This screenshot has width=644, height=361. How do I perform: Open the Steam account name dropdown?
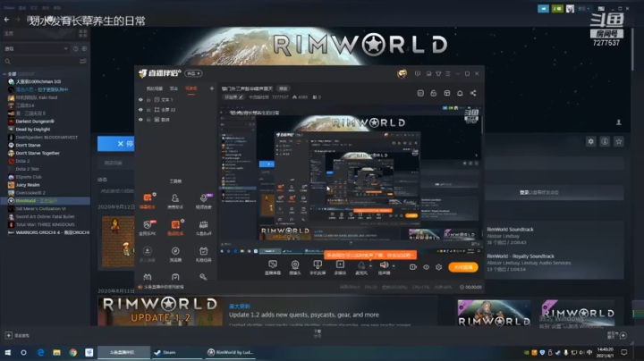coord(584,9)
